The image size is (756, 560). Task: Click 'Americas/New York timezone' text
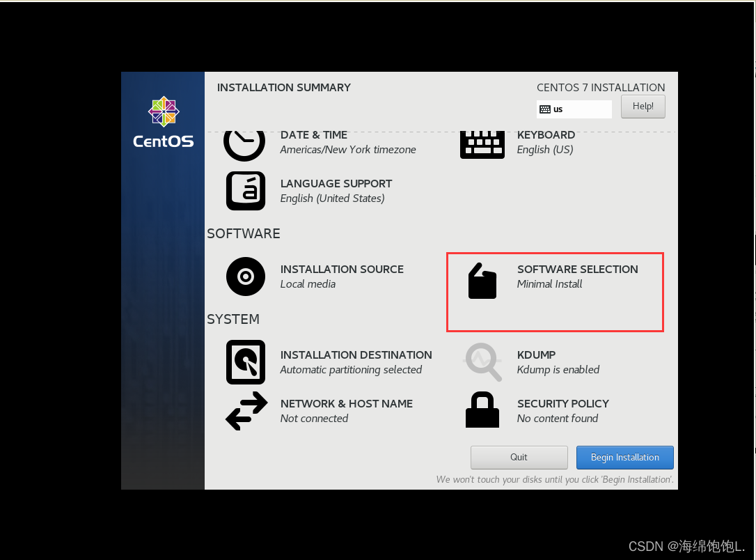[x=348, y=150]
